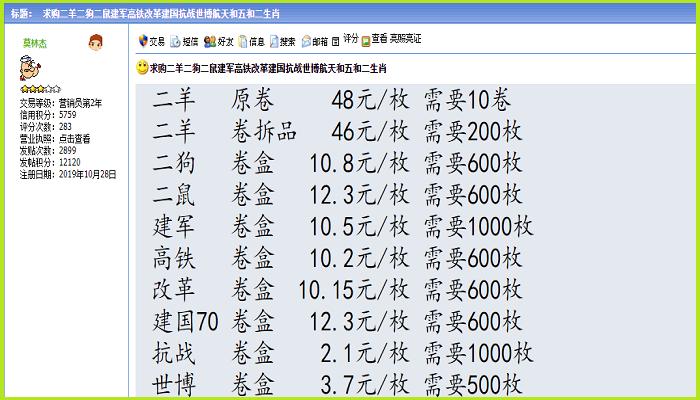The height and width of the screenshot is (400, 700).
Task: Click 需要500枚 quantity text
Action: [473, 385]
